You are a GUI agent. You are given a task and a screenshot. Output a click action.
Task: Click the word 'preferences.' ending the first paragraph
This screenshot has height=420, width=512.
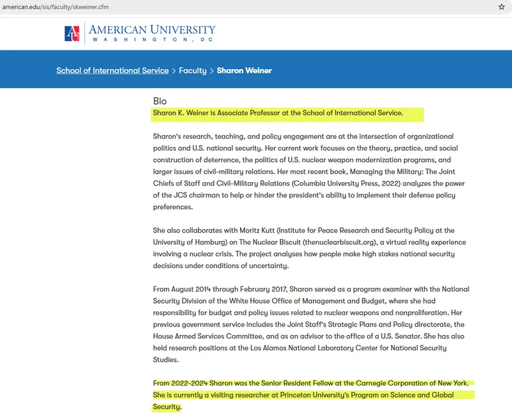click(173, 206)
